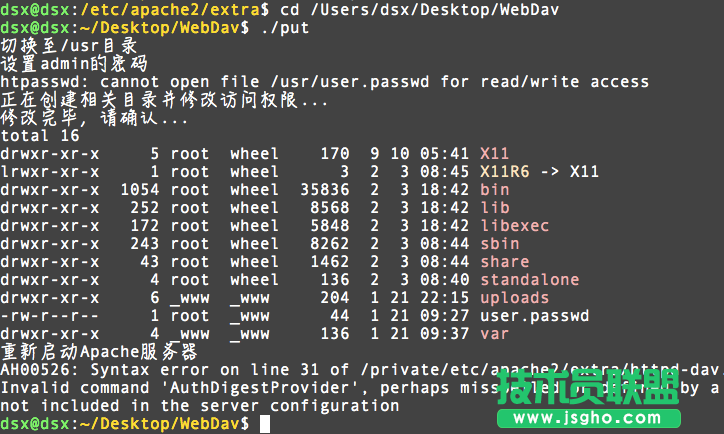
Task: Select the user.passwd file name
Action: (534, 316)
